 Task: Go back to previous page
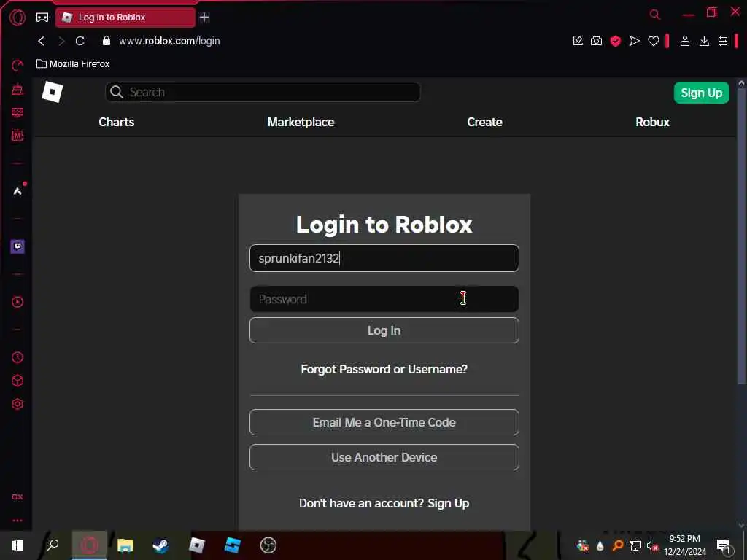pyautogui.click(x=42, y=41)
